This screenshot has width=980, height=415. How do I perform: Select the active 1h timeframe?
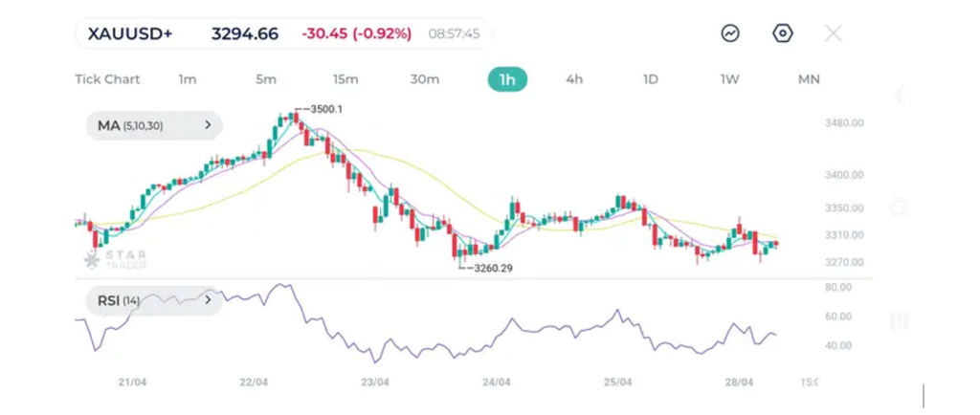coord(507,79)
